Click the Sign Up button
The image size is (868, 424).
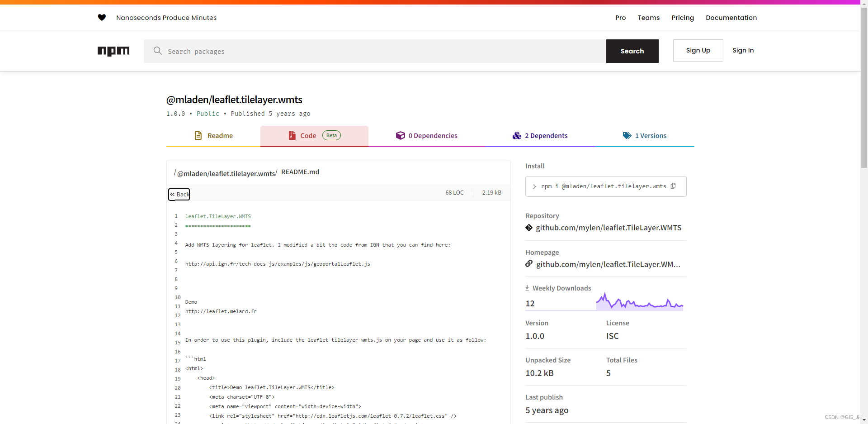click(698, 50)
